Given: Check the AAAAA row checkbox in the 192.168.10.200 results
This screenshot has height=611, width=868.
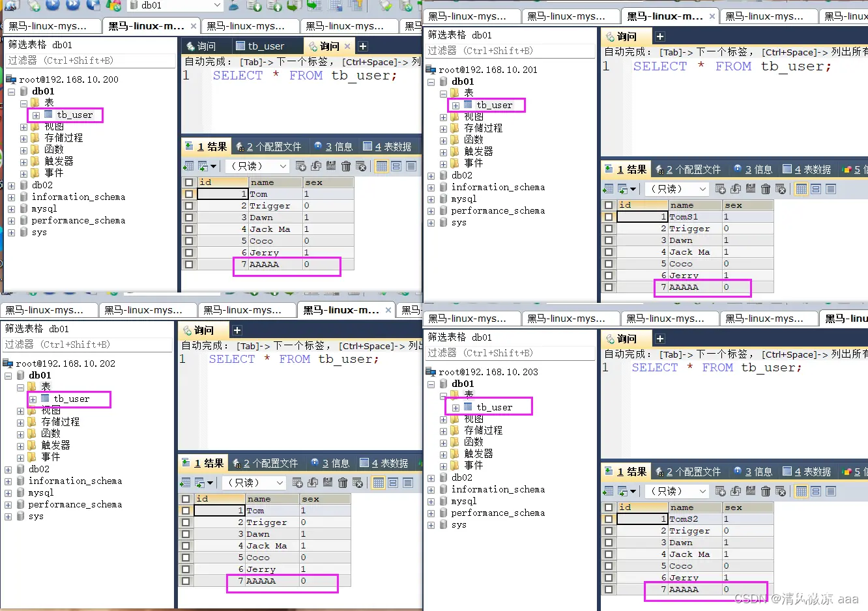Looking at the screenshot, I should coord(189,264).
